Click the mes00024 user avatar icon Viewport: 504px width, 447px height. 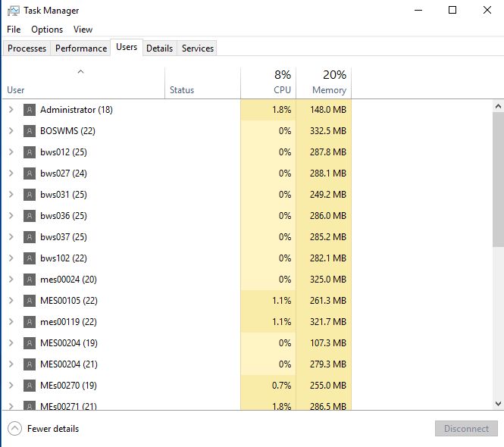coord(30,280)
